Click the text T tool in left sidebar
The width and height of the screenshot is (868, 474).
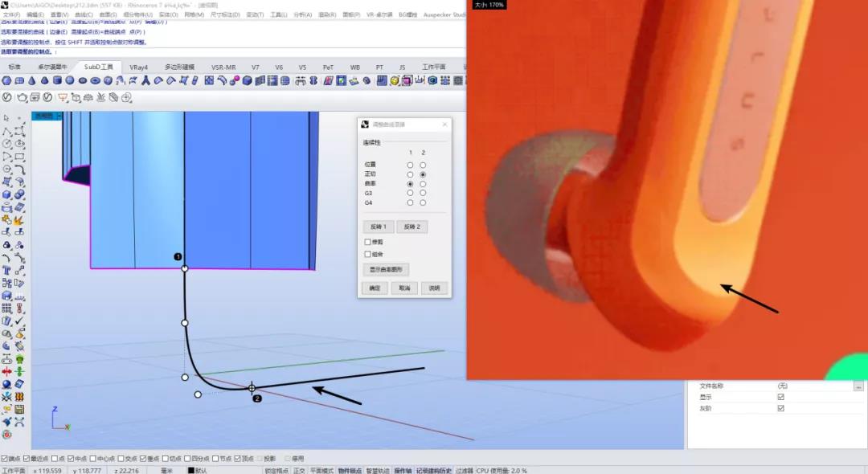coord(6,271)
